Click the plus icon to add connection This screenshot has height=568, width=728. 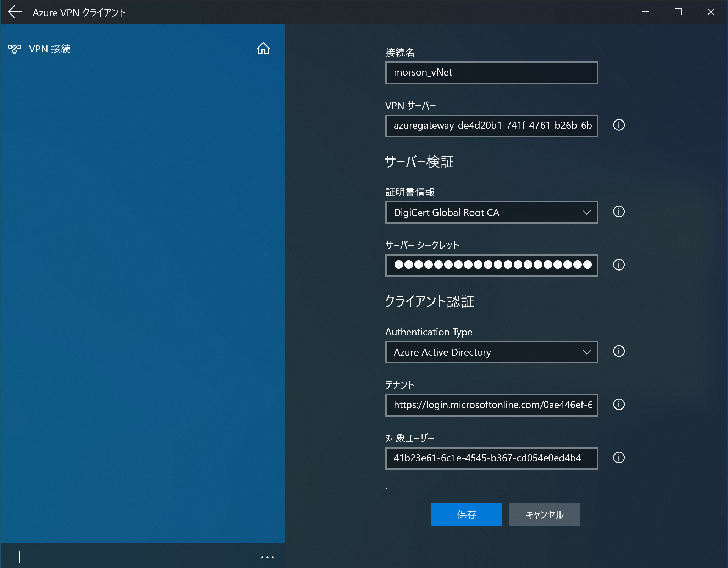tap(19, 557)
